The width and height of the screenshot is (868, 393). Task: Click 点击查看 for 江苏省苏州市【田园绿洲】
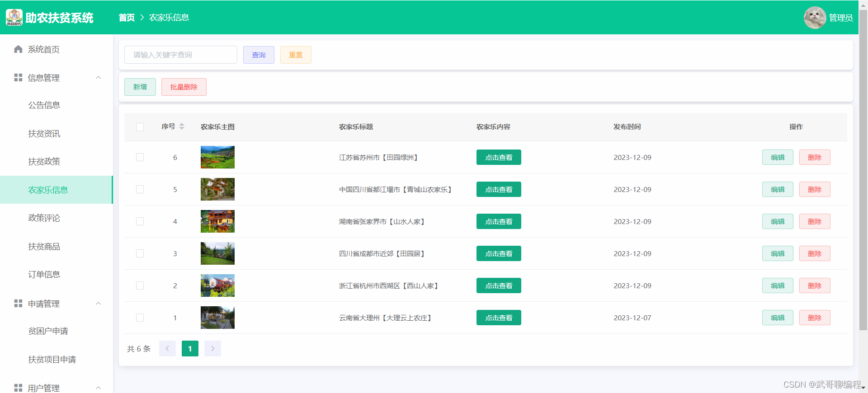499,157
